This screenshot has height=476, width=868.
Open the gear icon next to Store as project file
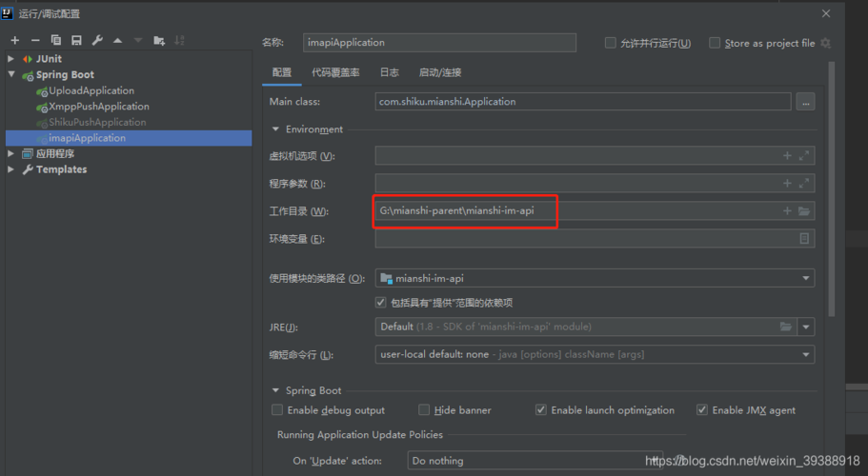pos(825,43)
